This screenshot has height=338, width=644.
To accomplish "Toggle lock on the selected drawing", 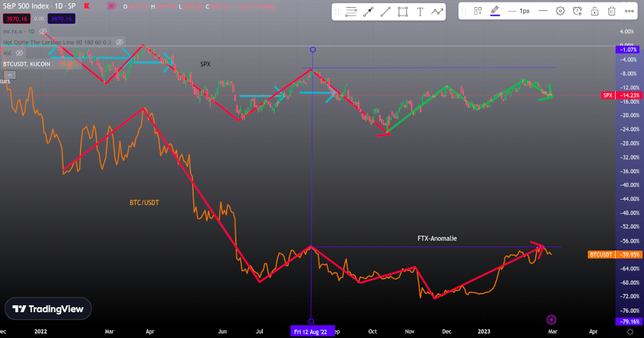I will [x=594, y=11].
